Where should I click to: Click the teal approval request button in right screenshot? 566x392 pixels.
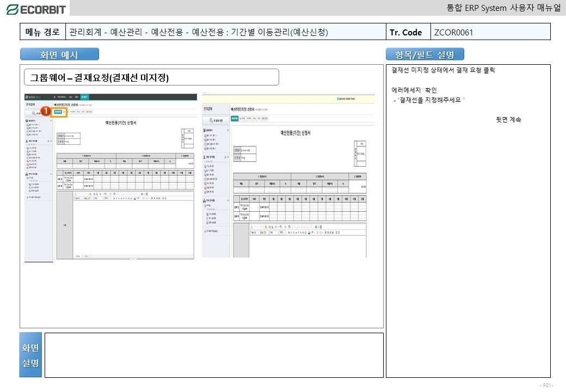[x=235, y=118]
